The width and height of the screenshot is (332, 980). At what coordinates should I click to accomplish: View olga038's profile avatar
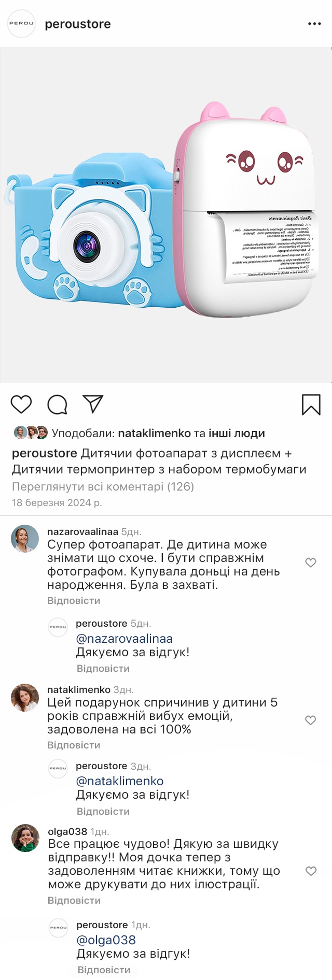(x=25, y=838)
